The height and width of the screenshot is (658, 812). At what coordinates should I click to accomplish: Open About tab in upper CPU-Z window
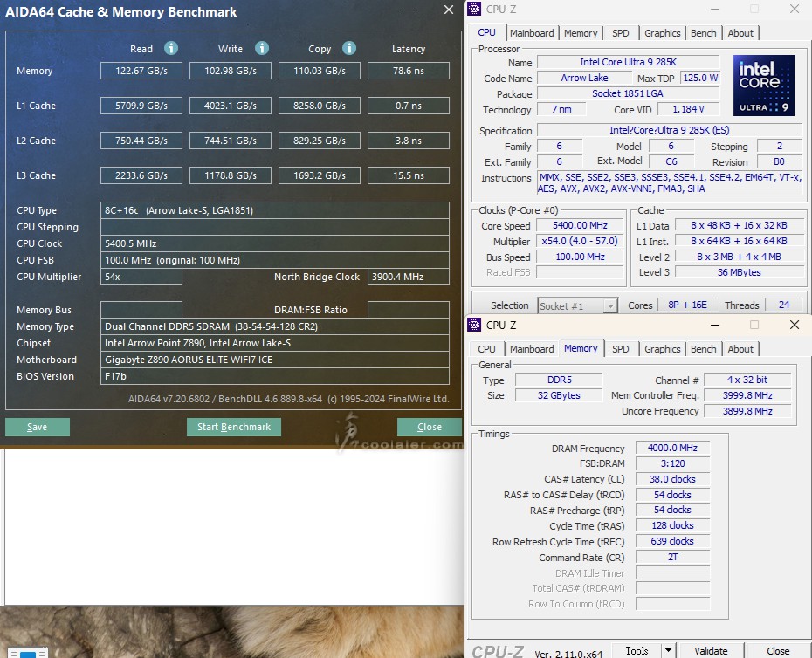[740, 33]
